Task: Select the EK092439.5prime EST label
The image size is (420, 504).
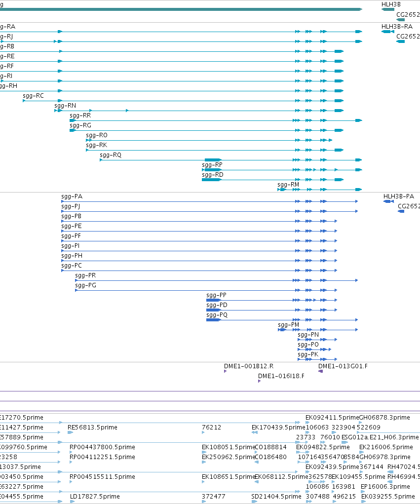Action: point(332,466)
